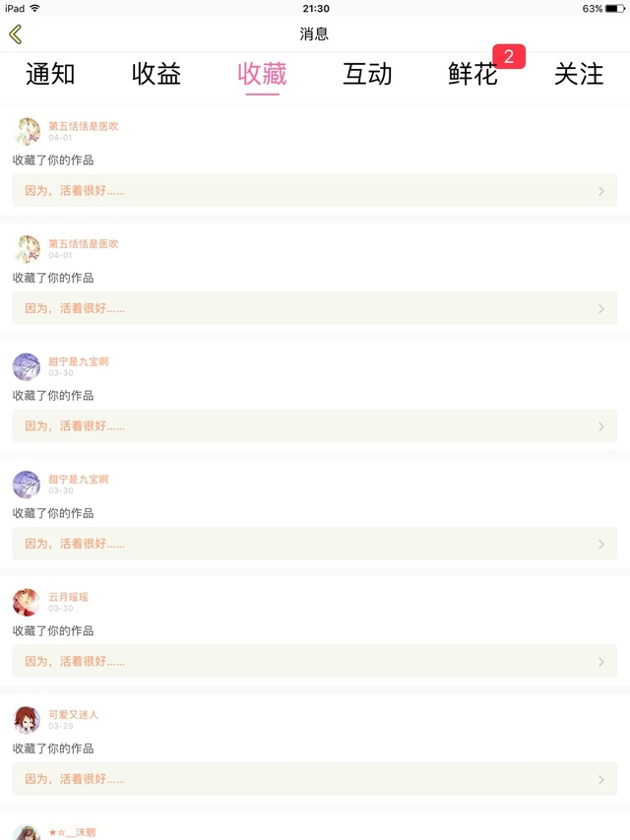Switch to the 收益 tab

156,74
